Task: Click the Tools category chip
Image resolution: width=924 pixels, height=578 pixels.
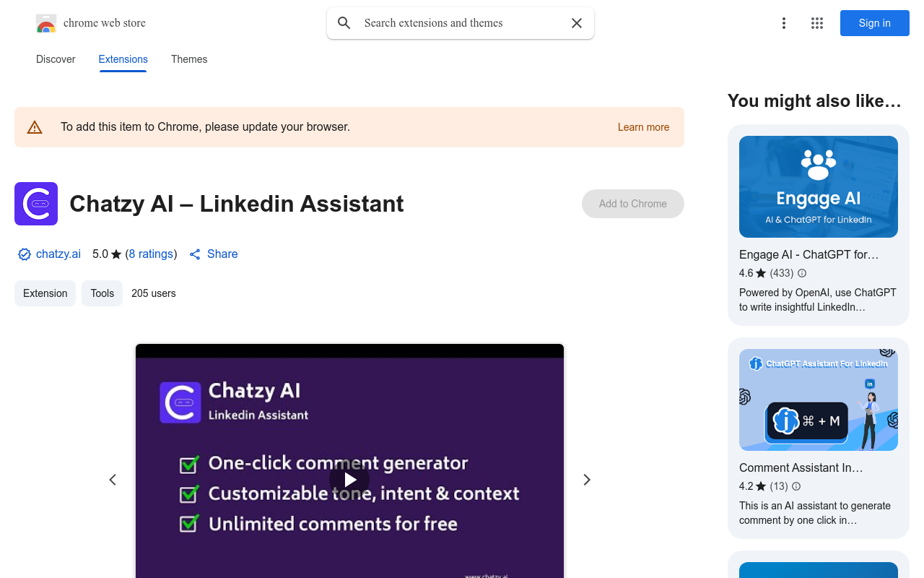Action: [x=102, y=293]
